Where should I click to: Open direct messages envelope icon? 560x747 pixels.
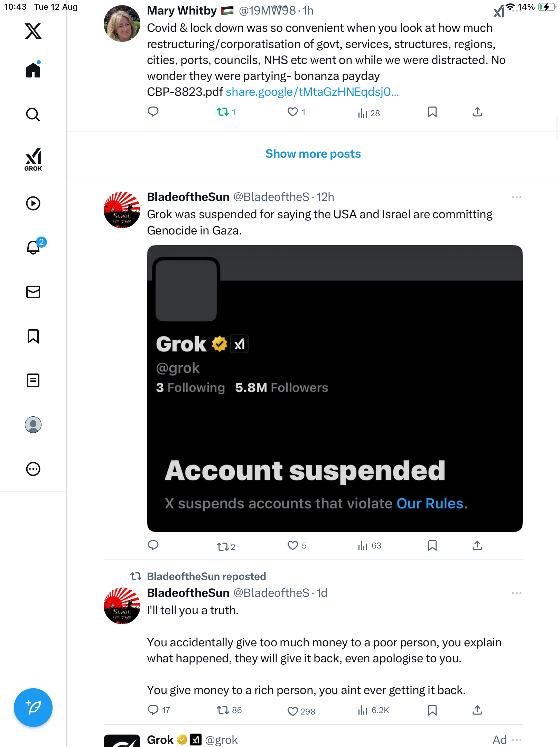(33, 292)
